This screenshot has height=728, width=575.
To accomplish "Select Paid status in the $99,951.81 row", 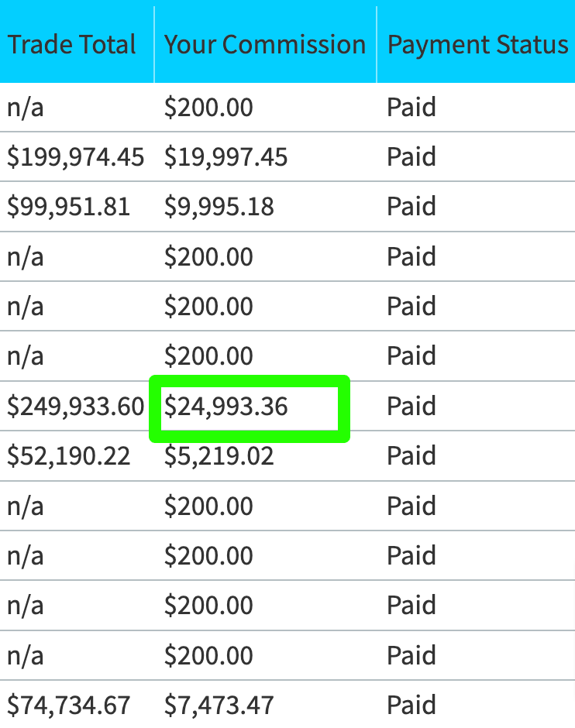I will [411, 206].
